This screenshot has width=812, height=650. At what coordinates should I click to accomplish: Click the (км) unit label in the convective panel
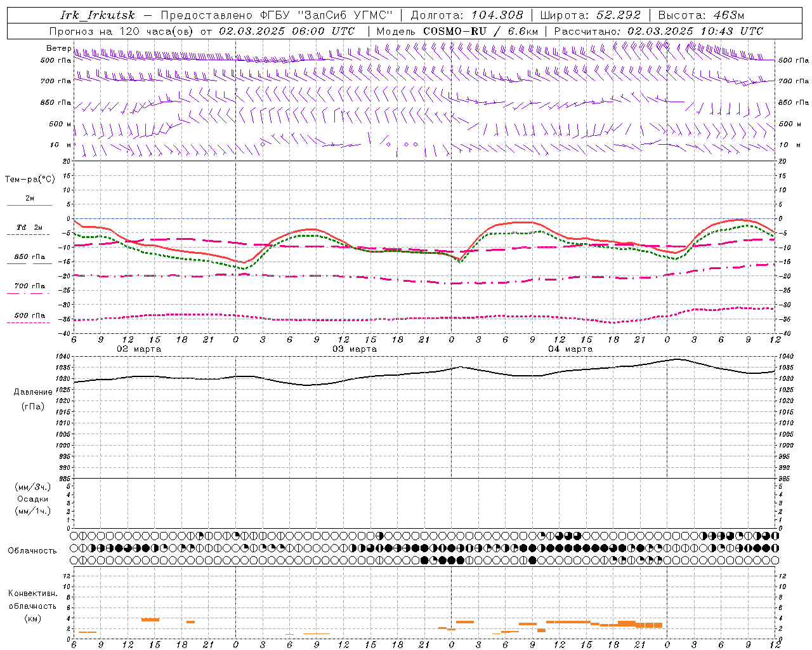click(33, 618)
